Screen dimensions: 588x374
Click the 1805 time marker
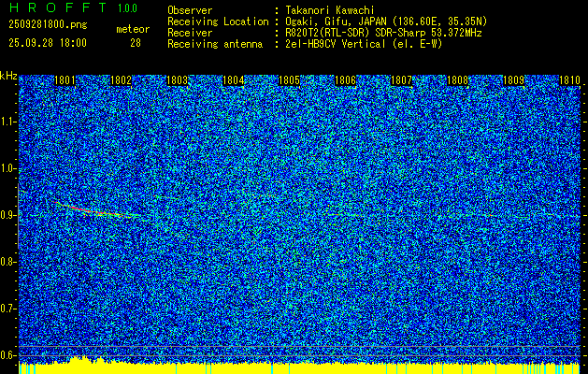[290, 80]
